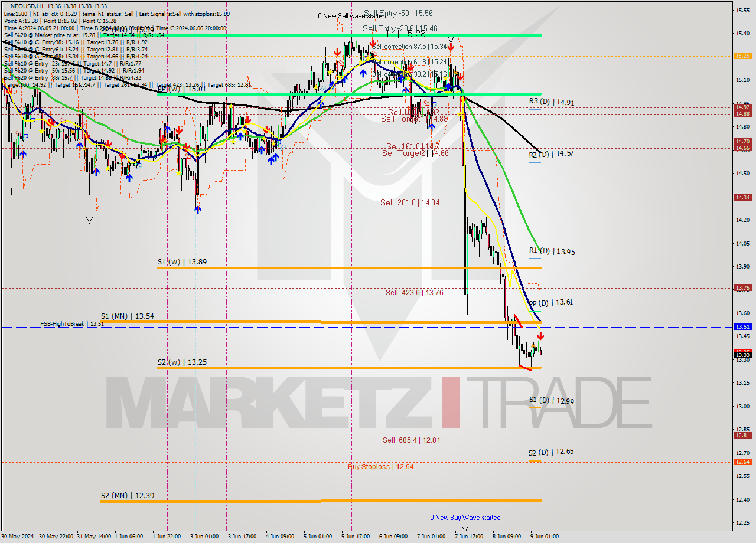756x543 pixels.
Task: Select the 'Sell Target2 | 14.66' label
Action: pyautogui.click(x=415, y=153)
